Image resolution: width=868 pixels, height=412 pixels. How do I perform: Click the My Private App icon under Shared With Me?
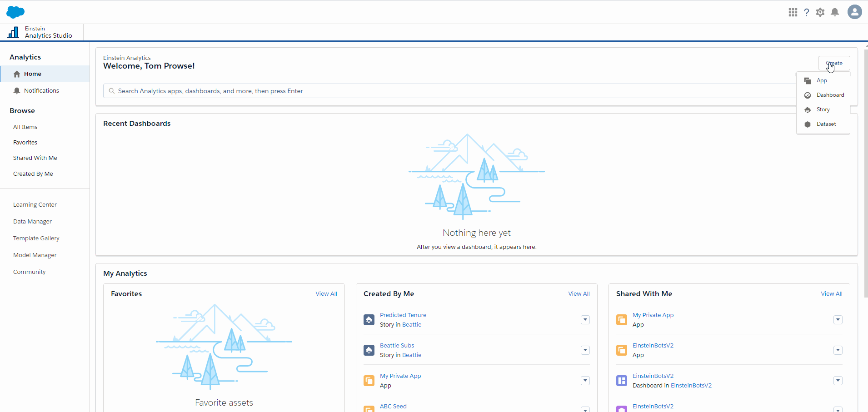pos(622,320)
